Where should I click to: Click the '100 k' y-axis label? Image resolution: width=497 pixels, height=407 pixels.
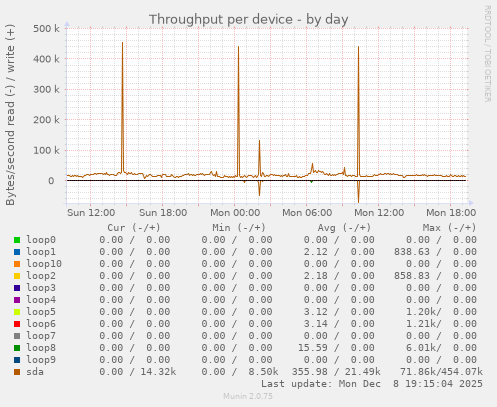click(x=46, y=151)
